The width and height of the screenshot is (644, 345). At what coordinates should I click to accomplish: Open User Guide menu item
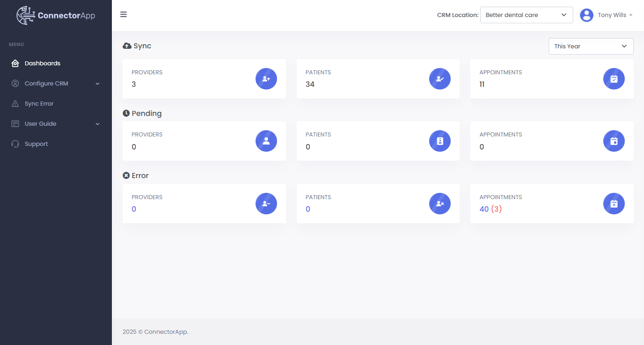[56, 124]
